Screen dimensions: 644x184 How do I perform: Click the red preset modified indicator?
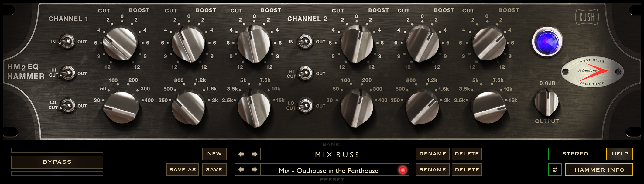coord(402,170)
